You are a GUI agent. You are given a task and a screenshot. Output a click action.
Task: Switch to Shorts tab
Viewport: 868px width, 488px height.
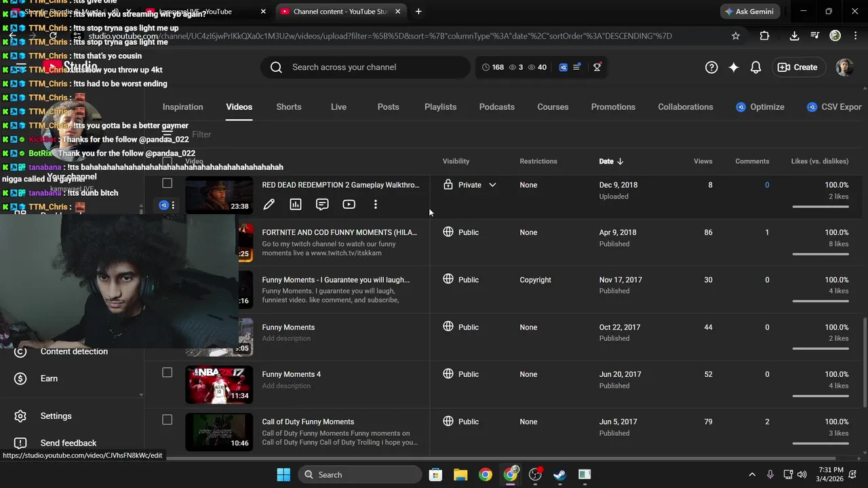click(x=289, y=107)
